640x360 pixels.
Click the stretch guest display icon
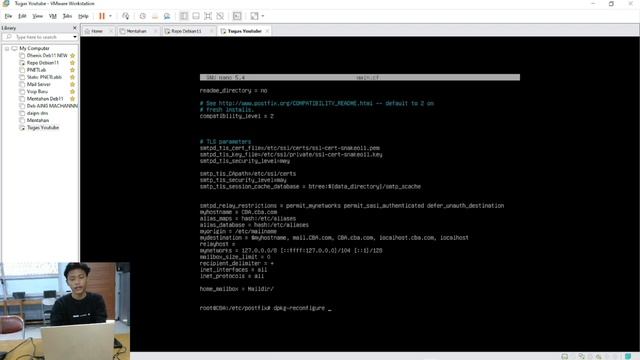coord(254,16)
